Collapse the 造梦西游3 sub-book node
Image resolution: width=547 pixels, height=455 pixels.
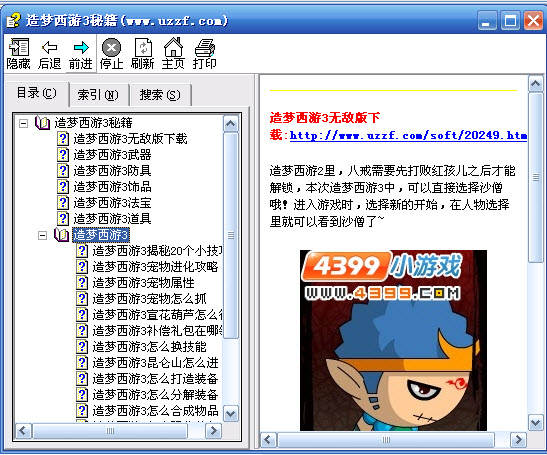click(42, 236)
